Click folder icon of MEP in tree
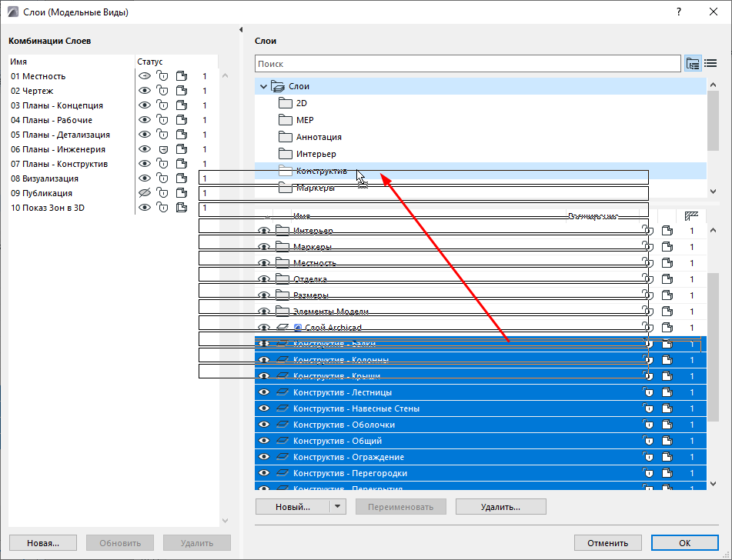 pos(286,120)
